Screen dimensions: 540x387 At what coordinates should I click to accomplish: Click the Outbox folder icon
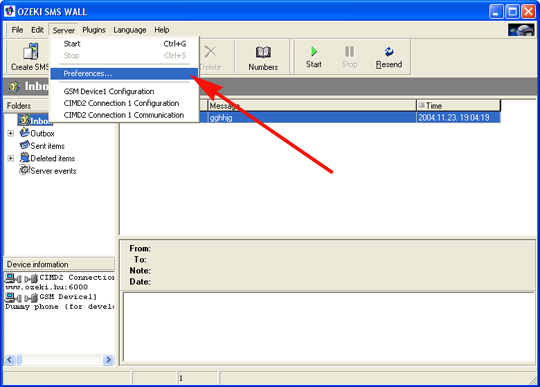pyautogui.click(x=24, y=133)
